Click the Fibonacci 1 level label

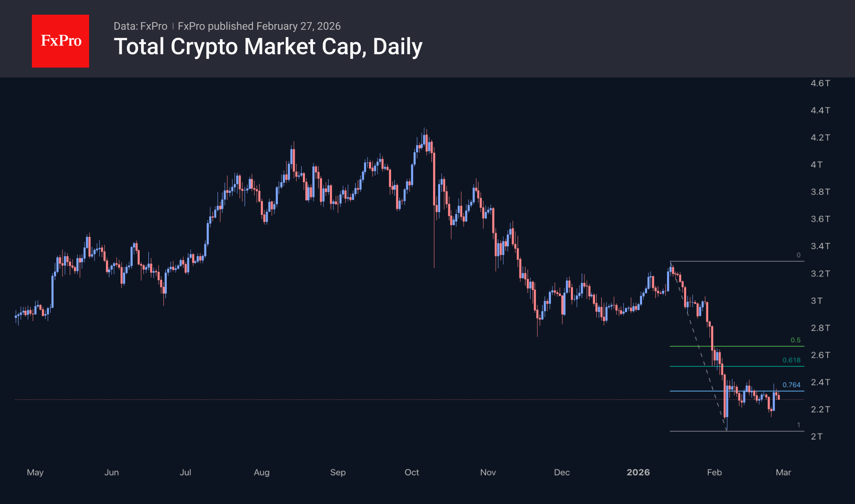pyautogui.click(x=798, y=425)
